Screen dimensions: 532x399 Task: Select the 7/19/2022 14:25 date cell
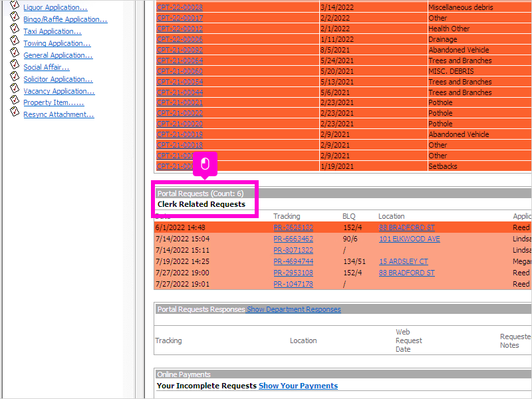182,261
